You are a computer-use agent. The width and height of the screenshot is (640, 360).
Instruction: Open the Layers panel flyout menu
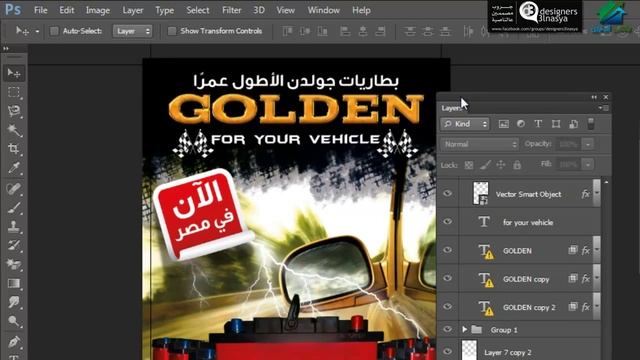tap(604, 108)
